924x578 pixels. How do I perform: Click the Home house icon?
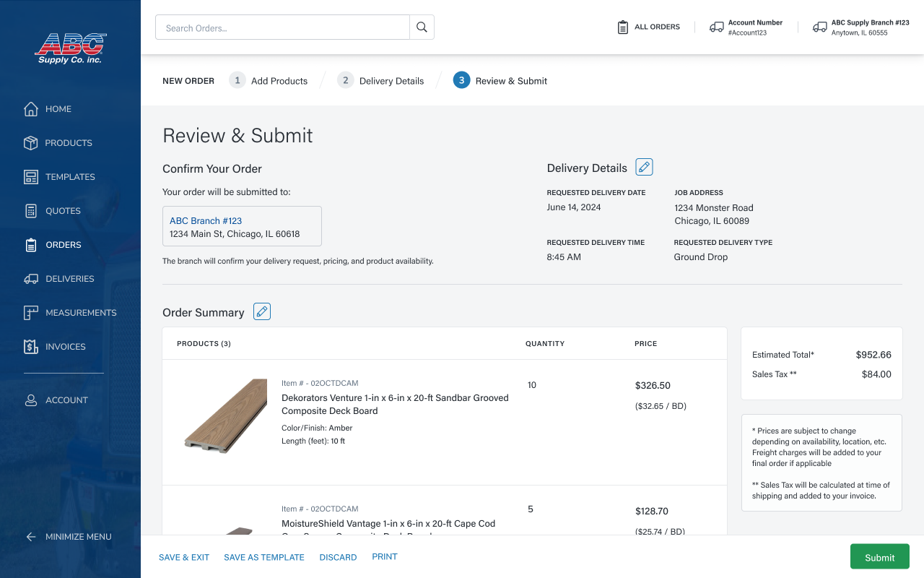click(31, 109)
